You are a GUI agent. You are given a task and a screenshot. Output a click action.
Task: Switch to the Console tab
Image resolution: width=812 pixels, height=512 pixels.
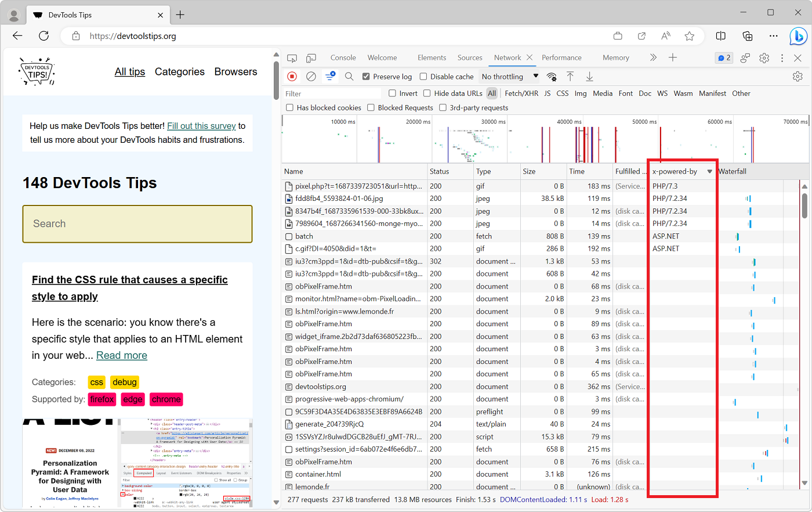343,58
